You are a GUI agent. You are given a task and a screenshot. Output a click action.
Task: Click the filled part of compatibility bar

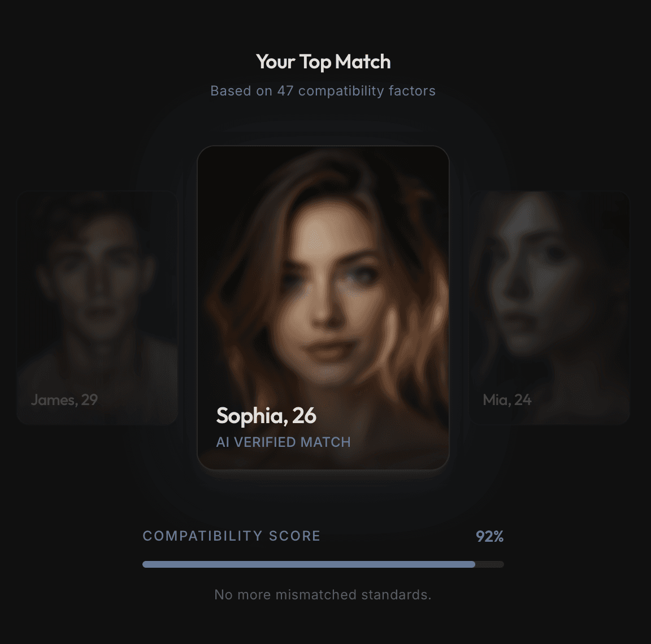(x=309, y=564)
